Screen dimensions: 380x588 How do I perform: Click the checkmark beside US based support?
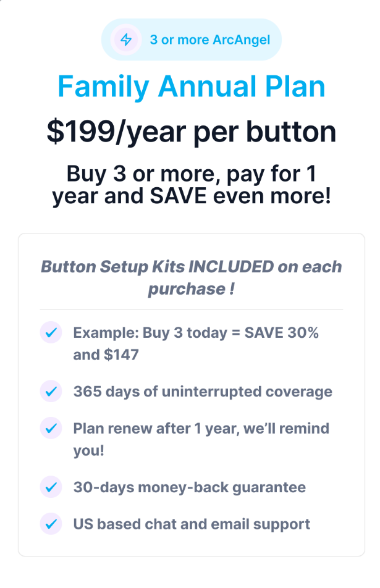[51, 524]
